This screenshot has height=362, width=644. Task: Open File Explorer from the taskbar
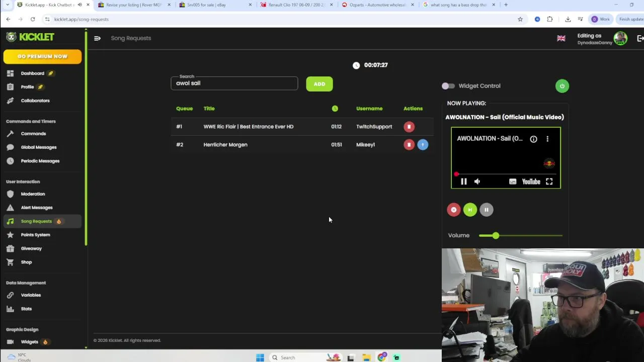[x=366, y=357]
